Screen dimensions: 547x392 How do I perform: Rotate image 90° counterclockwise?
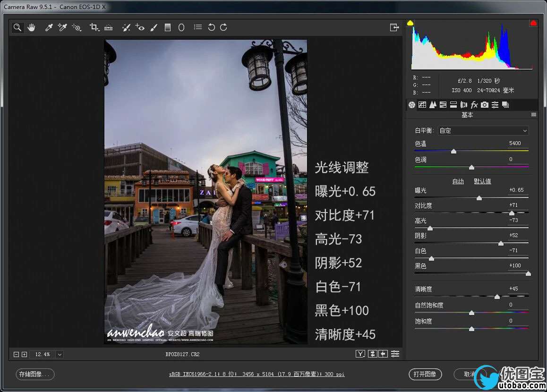(211, 27)
